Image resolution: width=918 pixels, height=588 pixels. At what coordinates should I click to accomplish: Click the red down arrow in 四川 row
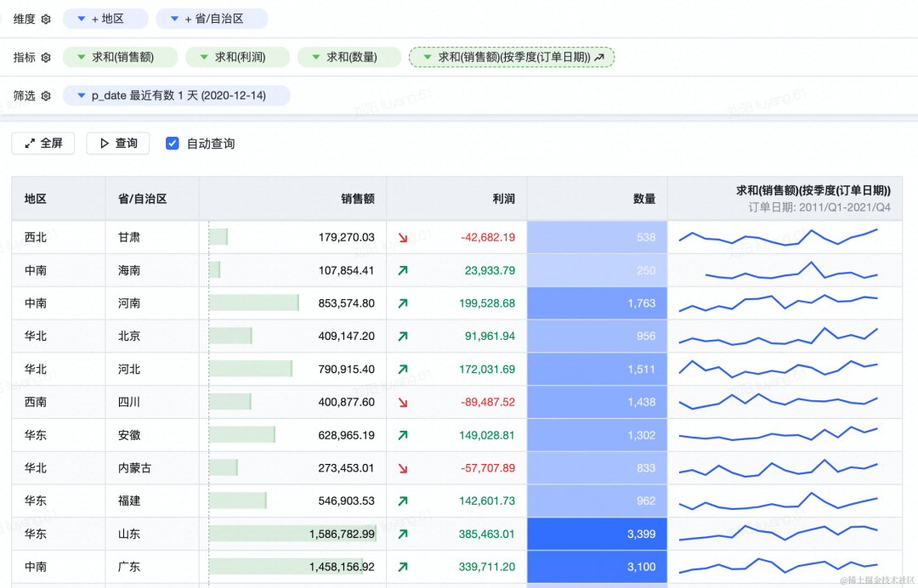(403, 403)
